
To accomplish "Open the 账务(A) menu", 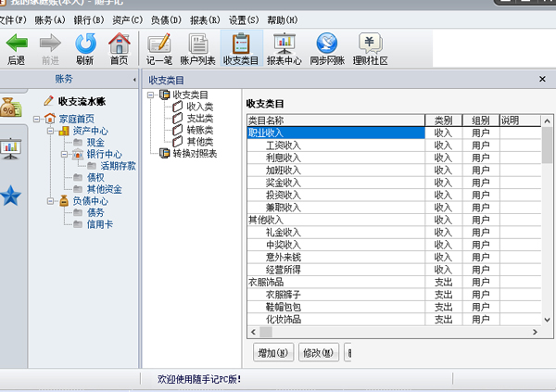I will pyautogui.click(x=50, y=20).
